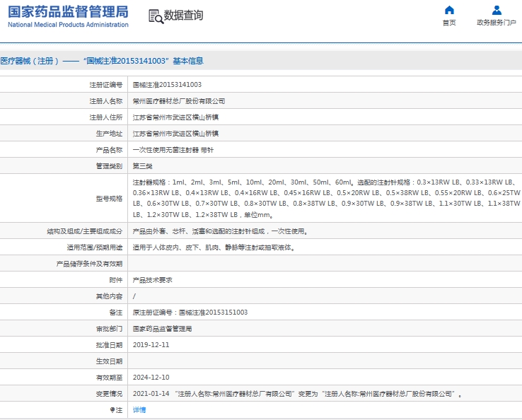Image resolution: width=522 pixels, height=420 pixels.
Task: Click the 批准日期 row label
Action: [x=109, y=345]
